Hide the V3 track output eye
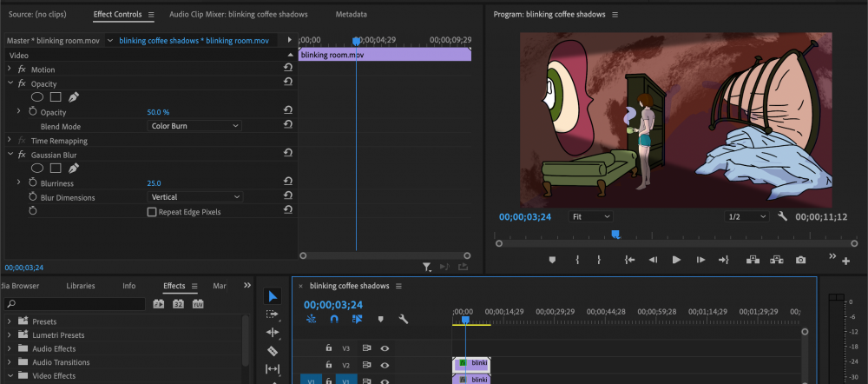 [385, 348]
